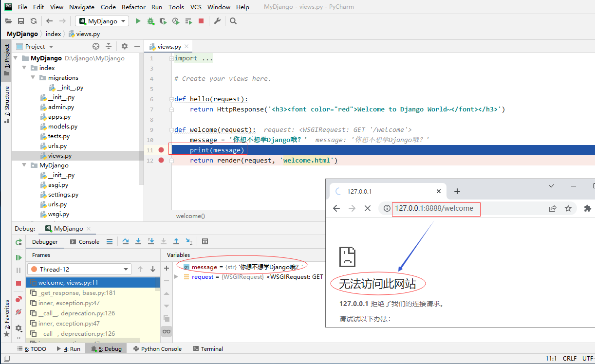Expand the request variable node
The width and height of the screenshot is (595, 364).
pyautogui.click(x=176, y=277)
